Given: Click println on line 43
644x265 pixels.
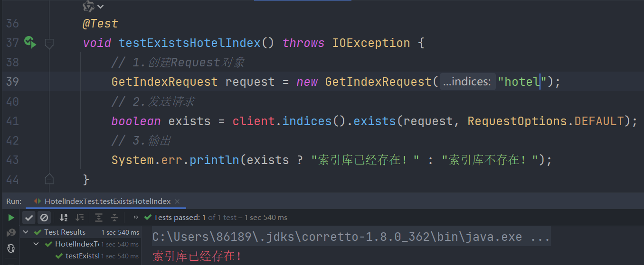Looking at the screenshot, I should [x=215, y=160].
